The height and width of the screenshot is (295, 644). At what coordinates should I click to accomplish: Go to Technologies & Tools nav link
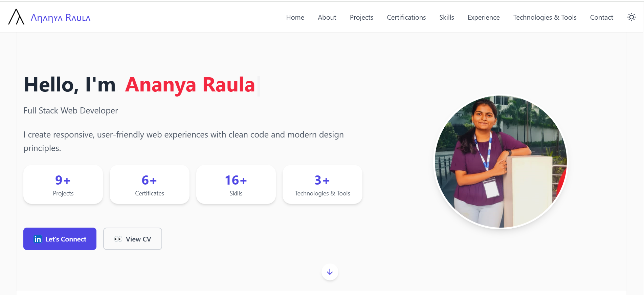pyautogui.click(x=545, y=17)
